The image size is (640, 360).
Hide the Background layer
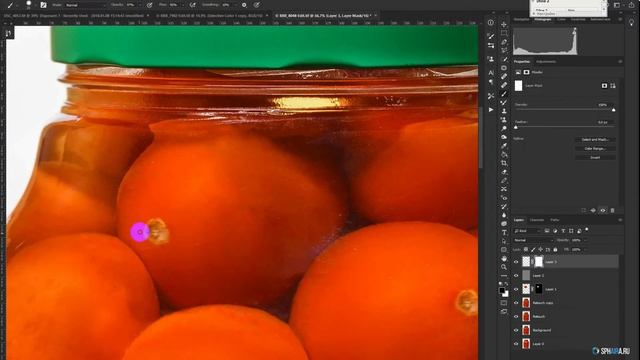pyautogui.click(x=516, y=330)
